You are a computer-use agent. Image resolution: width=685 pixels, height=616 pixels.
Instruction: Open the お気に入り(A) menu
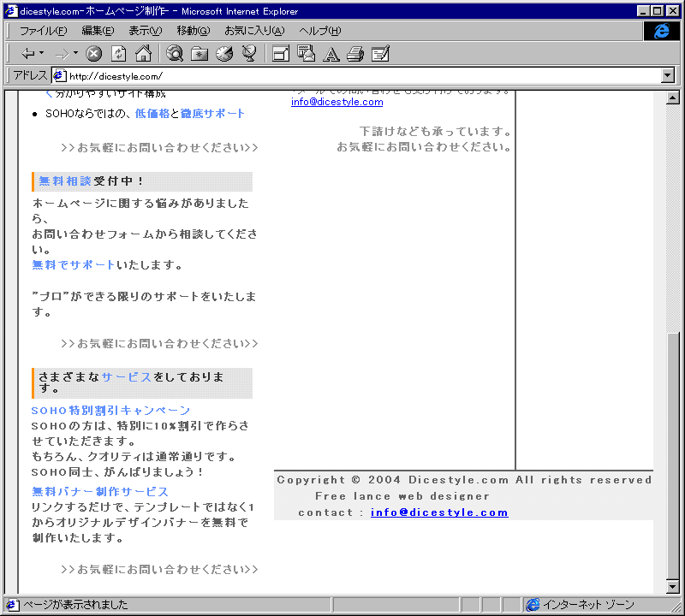coord(254,31)
